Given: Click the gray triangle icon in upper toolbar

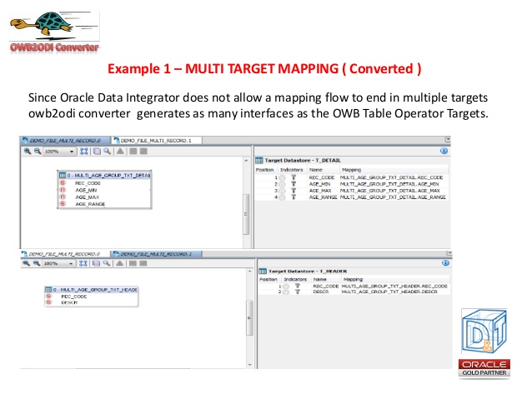Looking at the screenshot, I should [120, 152].
